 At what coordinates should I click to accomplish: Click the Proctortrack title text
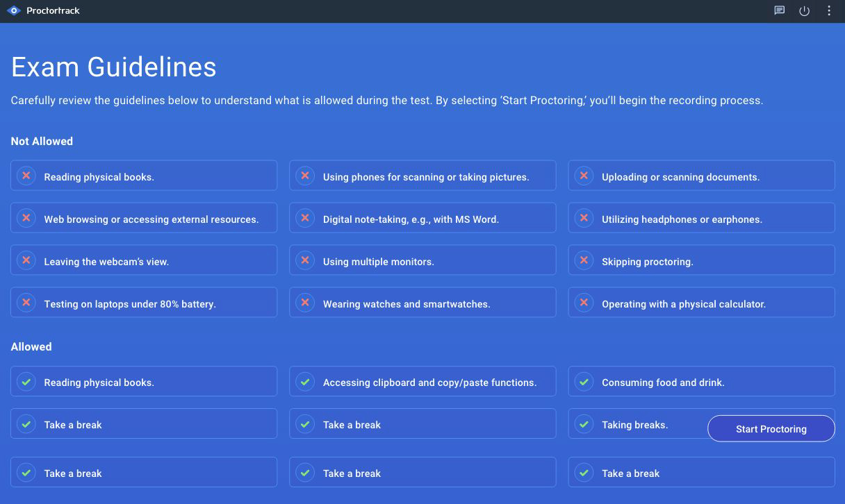point(53,10)
